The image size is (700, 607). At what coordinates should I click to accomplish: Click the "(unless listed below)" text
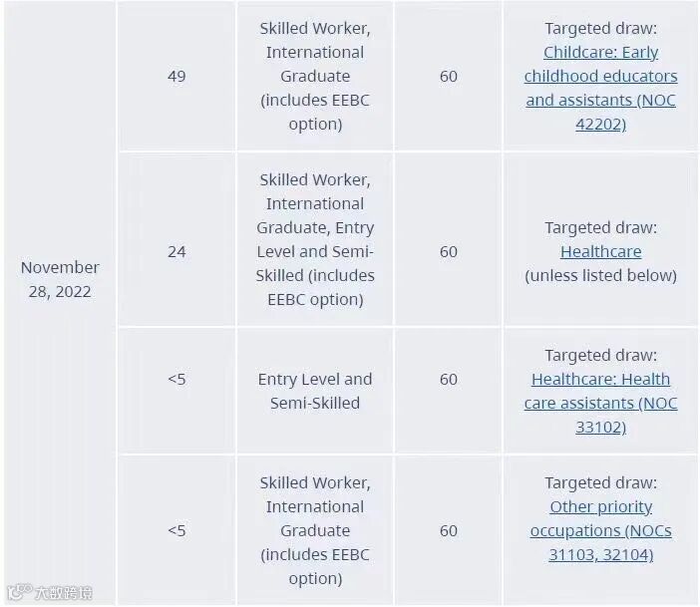600,275
